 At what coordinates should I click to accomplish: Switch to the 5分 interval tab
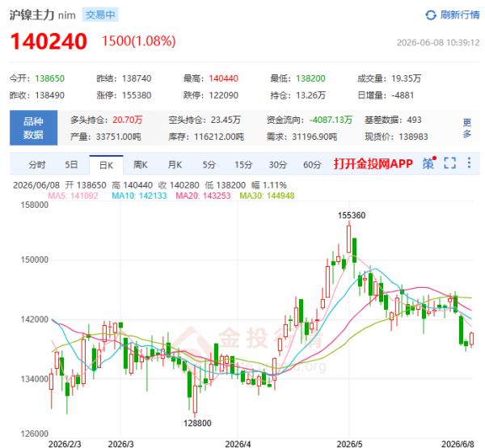tap(209, 165)
